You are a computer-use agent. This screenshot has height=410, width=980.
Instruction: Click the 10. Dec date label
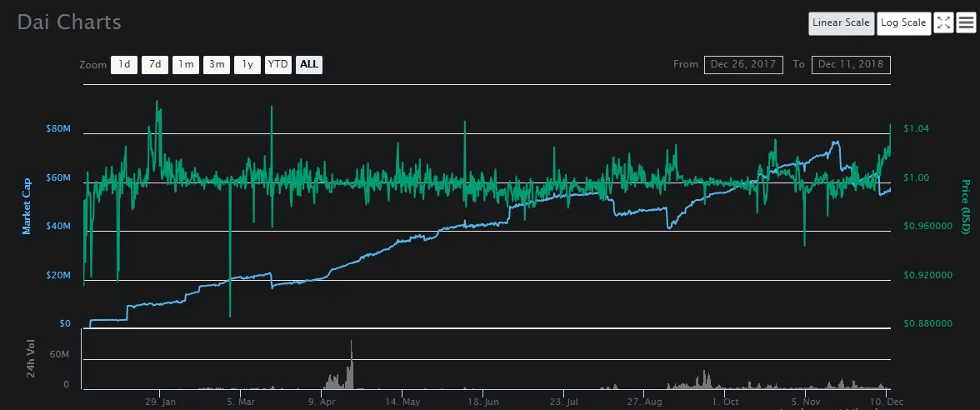pos(887,402)
